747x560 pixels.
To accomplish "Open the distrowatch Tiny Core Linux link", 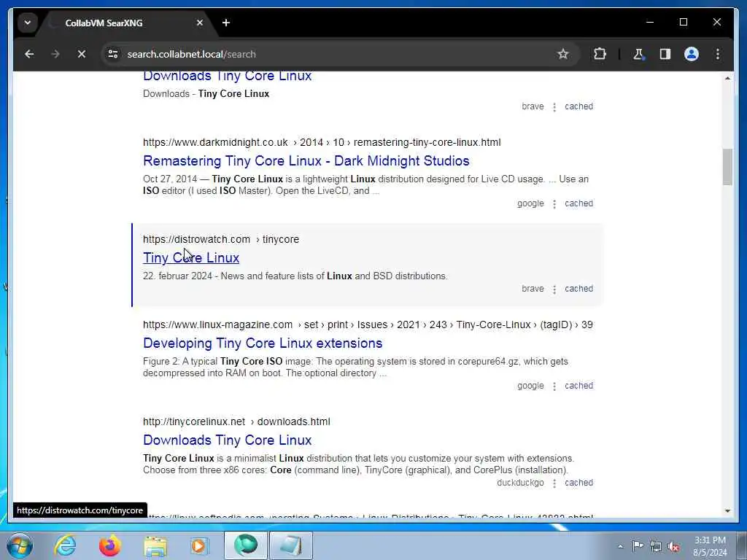I will point(191,257).
